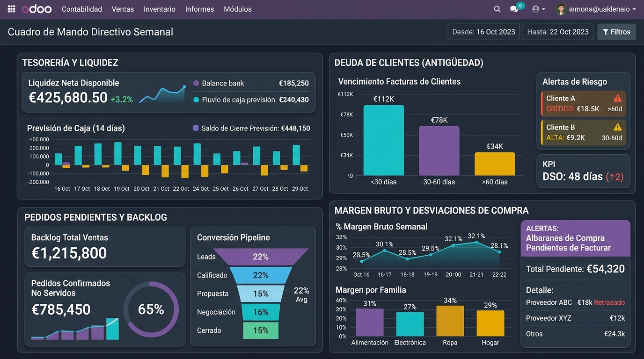
Task: Click the red critical warning triangle for Cliente A
Action: coord(617,98)
